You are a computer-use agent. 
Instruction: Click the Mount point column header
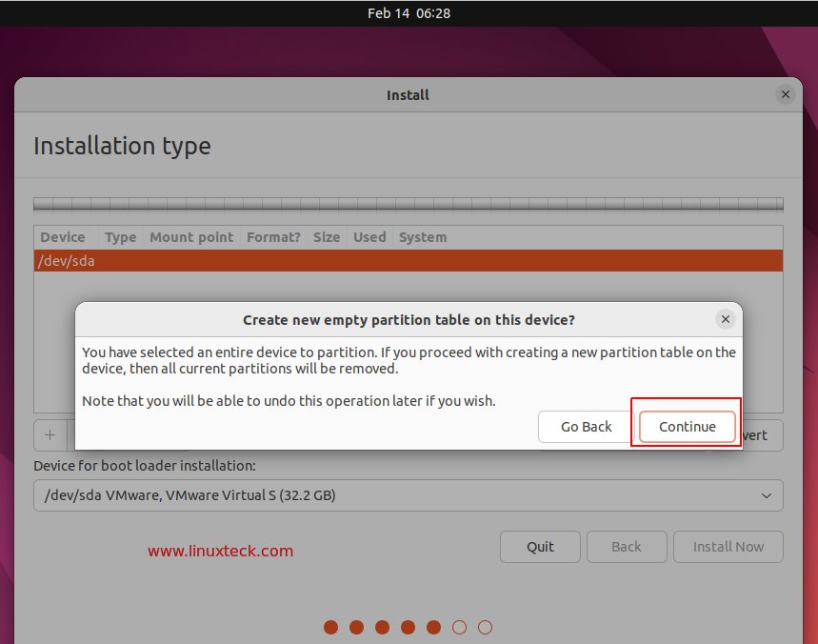pos(190,237)
